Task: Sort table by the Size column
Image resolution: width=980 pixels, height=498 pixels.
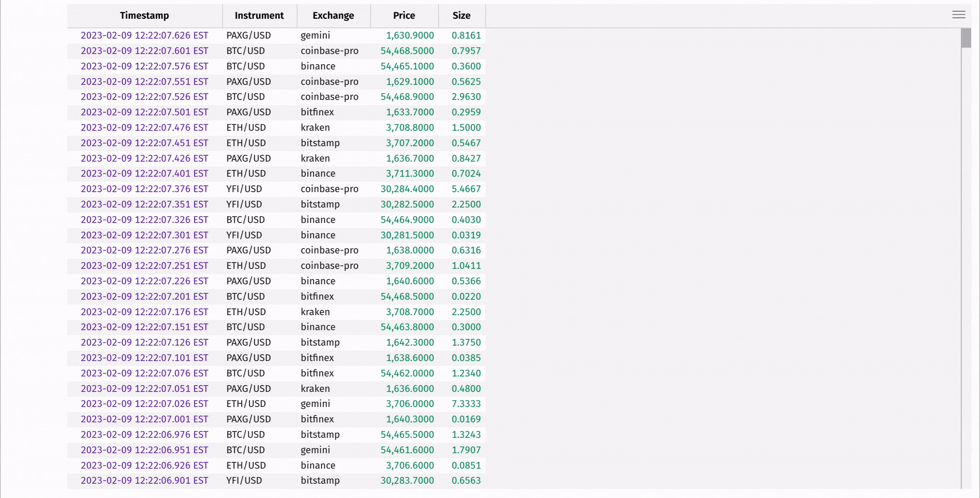Action: pos(461,15)
